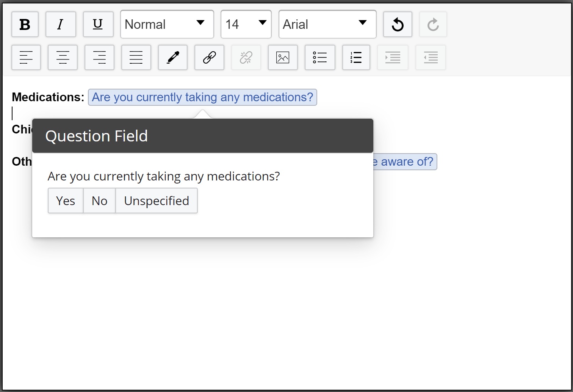
Task: Open the font size dropdown showing 14
Action: 246,24
